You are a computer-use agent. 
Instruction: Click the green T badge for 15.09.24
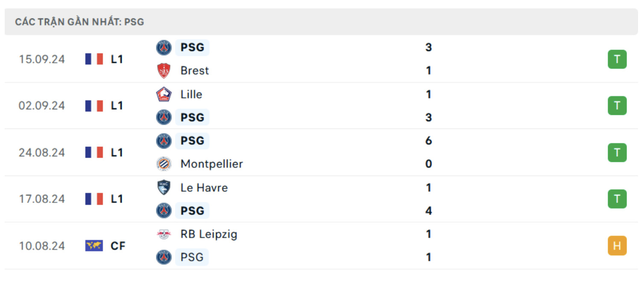click(x=617, y=59)
